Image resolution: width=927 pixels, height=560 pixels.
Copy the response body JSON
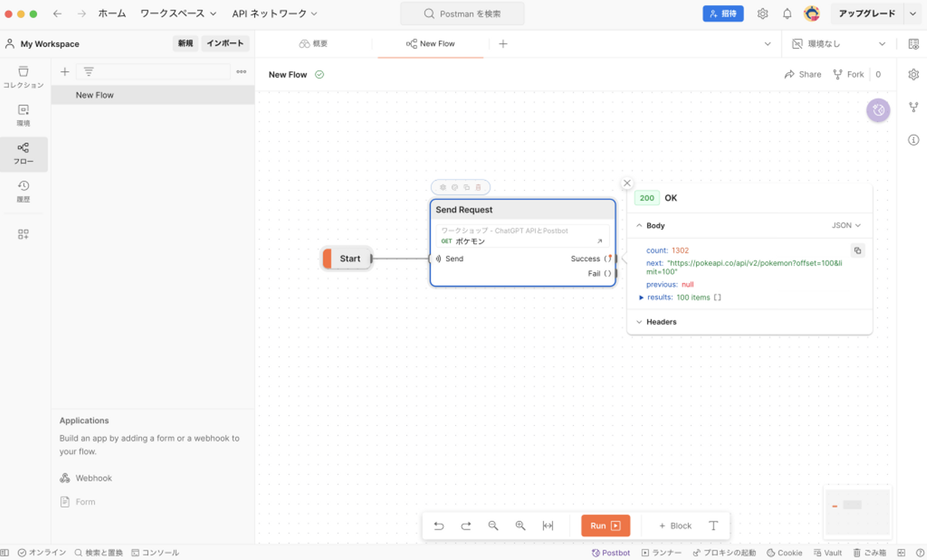[x=857, y=250]
